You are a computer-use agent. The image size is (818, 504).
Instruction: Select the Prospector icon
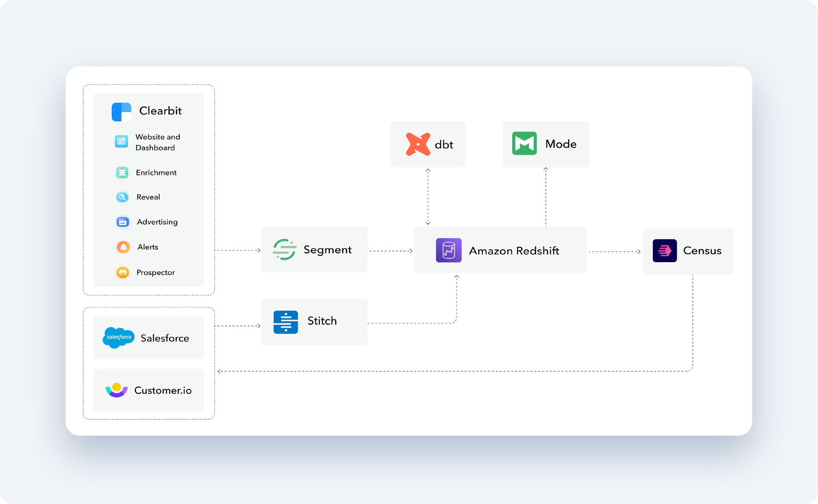tap(122, 272)
